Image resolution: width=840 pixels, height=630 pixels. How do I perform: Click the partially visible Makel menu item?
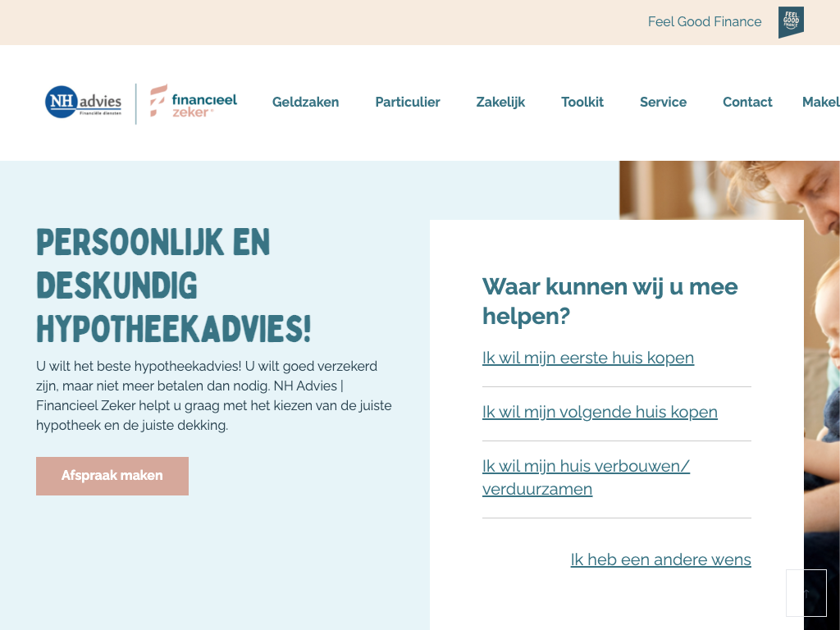820,103
